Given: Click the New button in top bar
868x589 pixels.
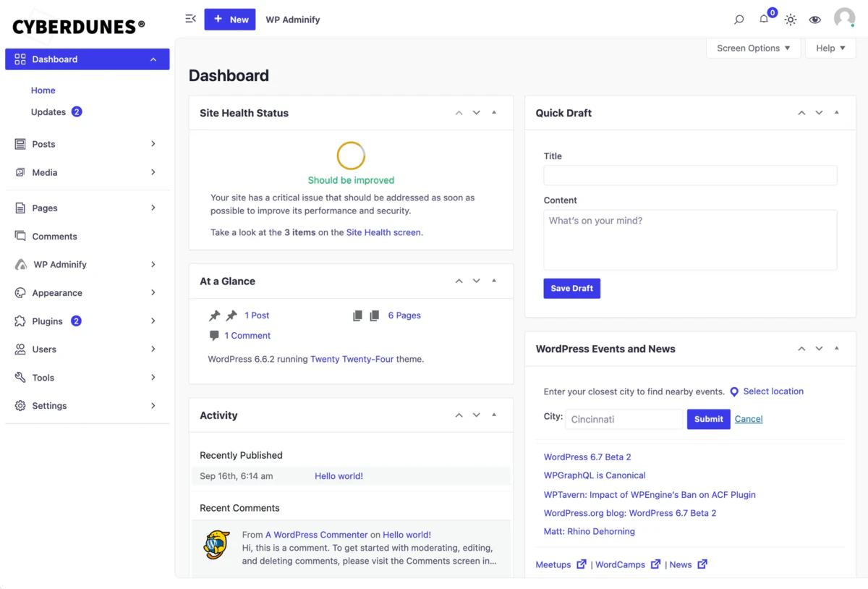Looking at the screenshot, I should pyautogui.click(x=230, y=20).
